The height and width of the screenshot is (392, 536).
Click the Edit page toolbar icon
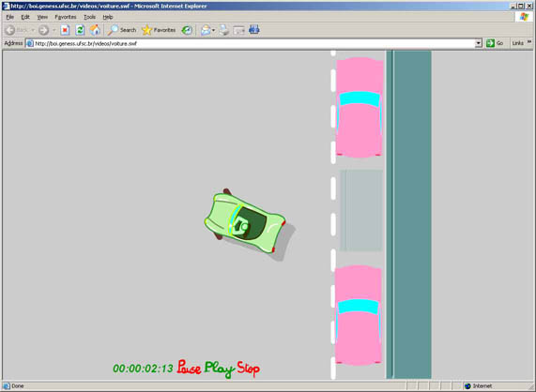239,30
